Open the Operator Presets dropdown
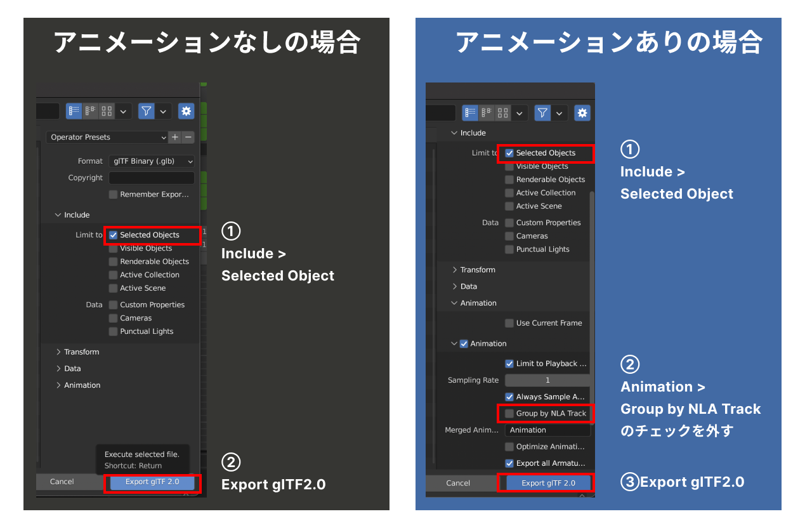This screenshot has width=812, height=528. coord(107,137)
